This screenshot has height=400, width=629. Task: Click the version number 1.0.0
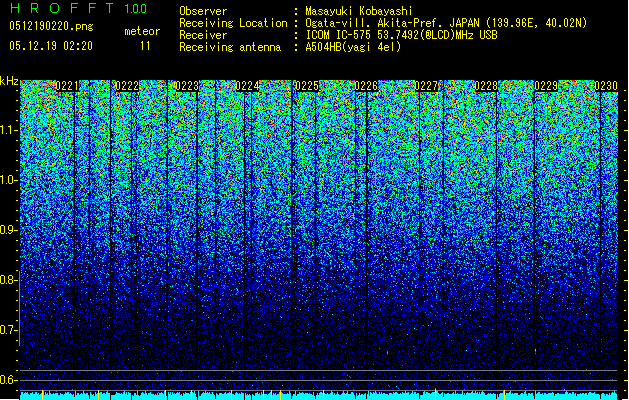click(136, 8)
